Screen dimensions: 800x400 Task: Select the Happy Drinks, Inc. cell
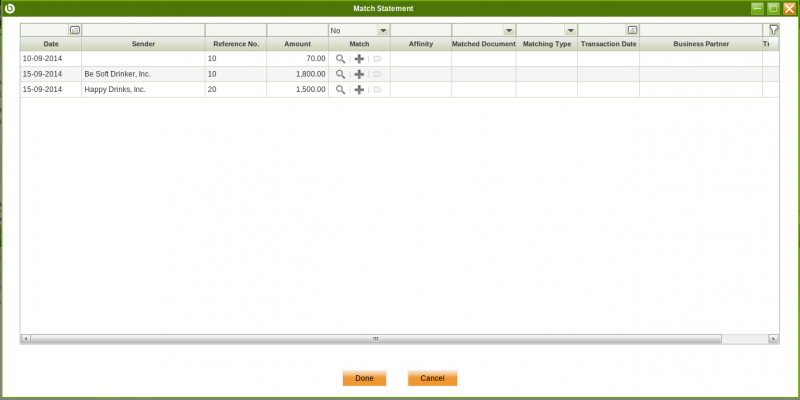(x=143, y=89)
